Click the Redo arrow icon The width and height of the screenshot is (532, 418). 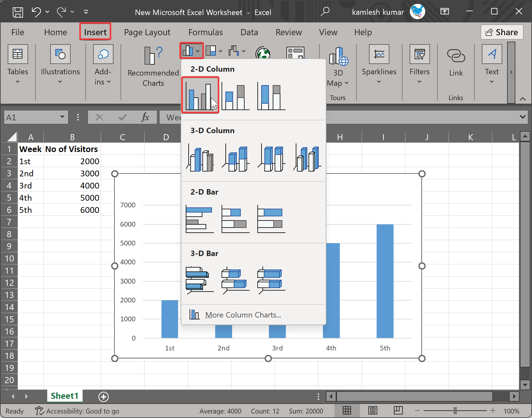click(x=61, y=12)
